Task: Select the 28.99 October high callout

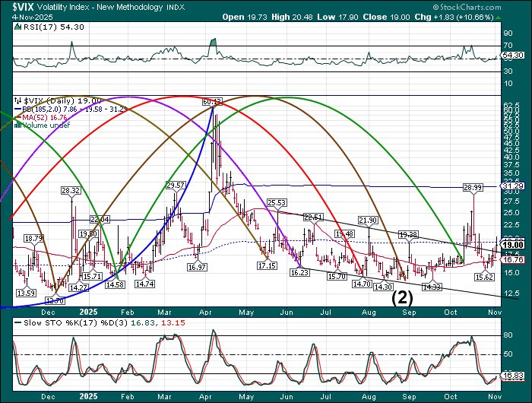Action: point(473,187)
